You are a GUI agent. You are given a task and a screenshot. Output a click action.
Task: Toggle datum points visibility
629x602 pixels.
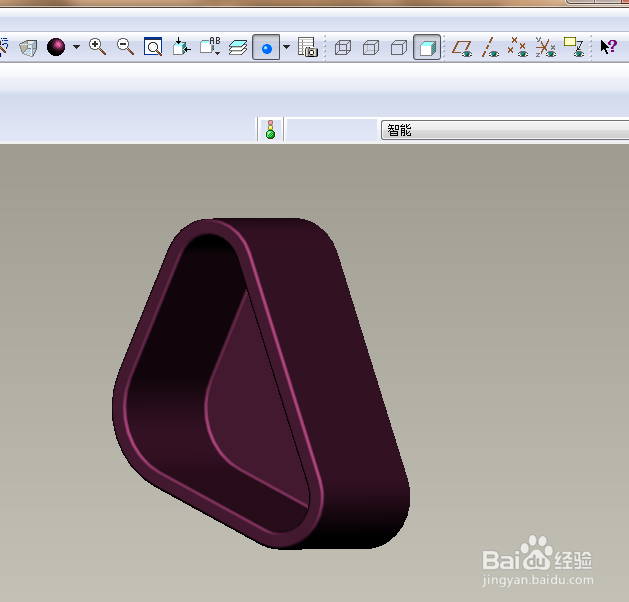517,47
